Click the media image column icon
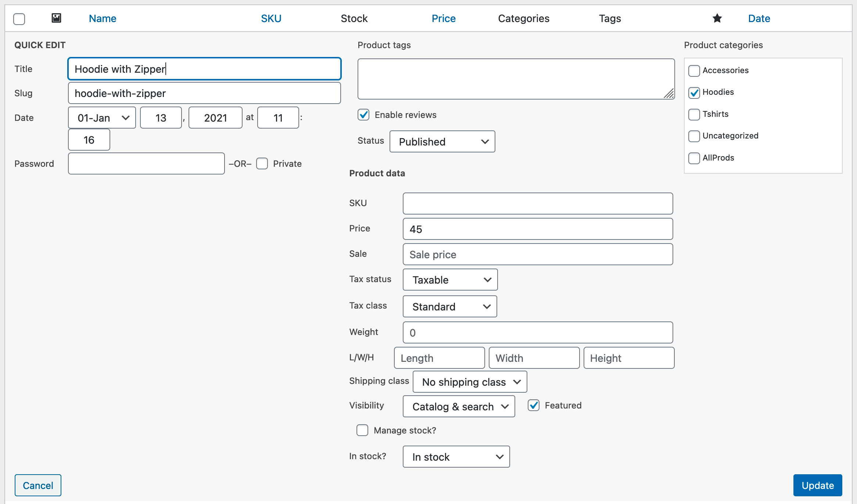Viewport: 857px width, 504px height. [x=57, y=18]
